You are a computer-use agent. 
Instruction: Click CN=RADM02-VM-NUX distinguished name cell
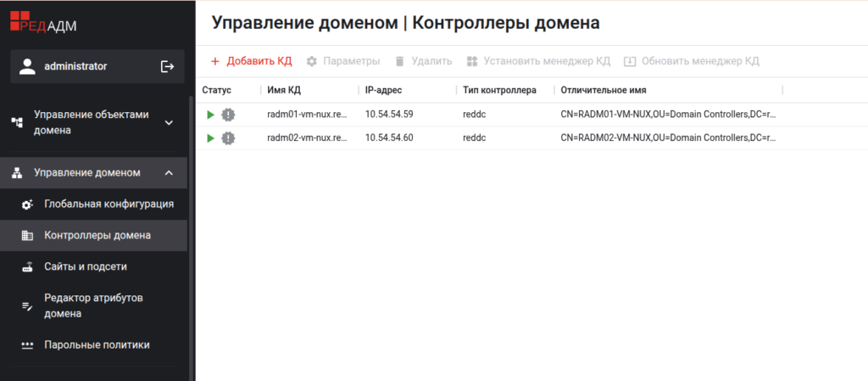(x=668, y=138)
